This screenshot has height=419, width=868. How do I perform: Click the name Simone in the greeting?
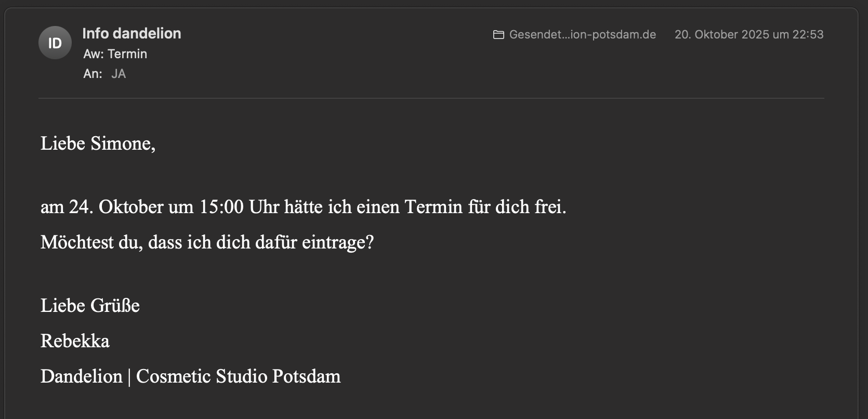(122, 143)
